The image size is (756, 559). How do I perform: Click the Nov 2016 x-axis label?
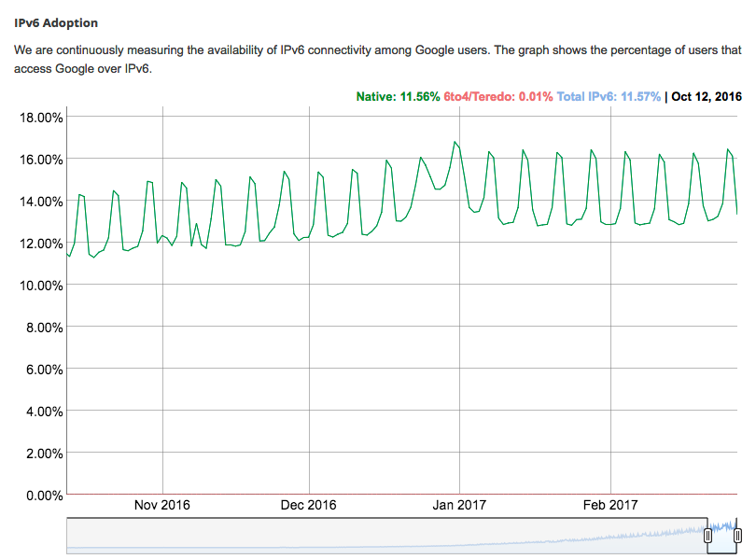pyautogui.click(x=162, y=505)
